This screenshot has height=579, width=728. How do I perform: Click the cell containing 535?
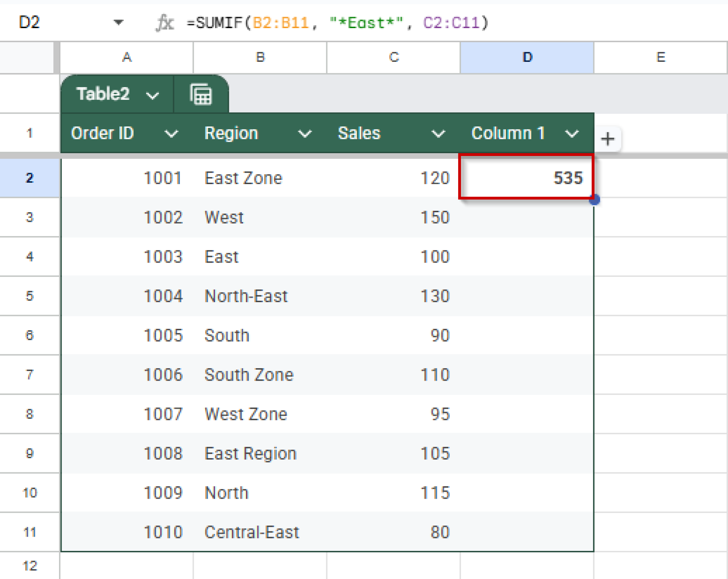(x=526, y=178)
